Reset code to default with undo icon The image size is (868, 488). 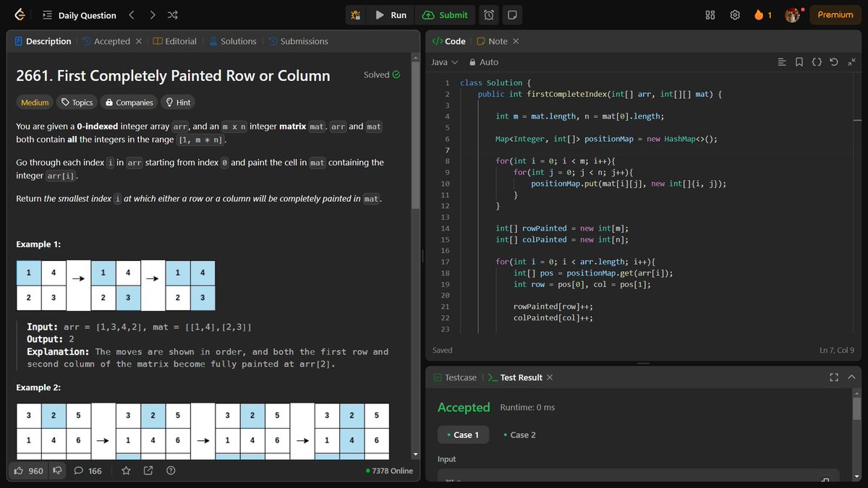coord(834,62)
